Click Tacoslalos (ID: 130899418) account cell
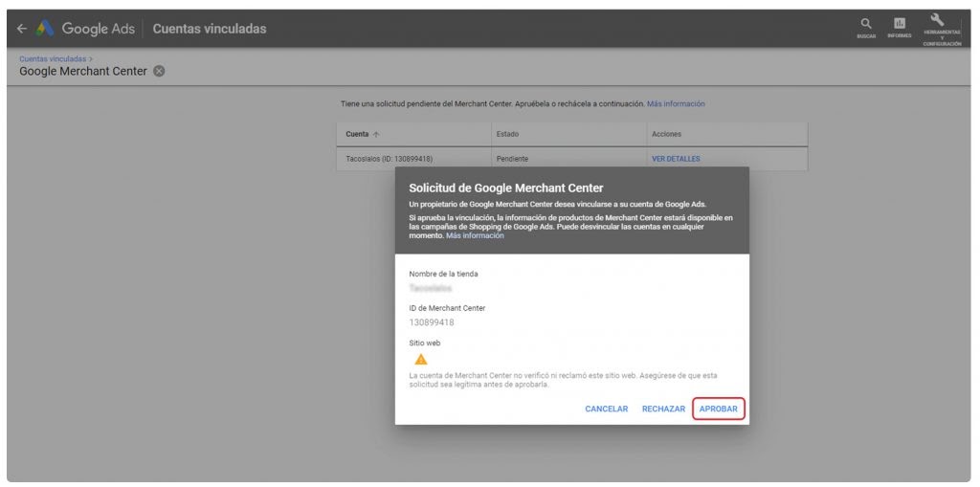The height and width of the screenshot is (487, 980). [x=389, y=159]
